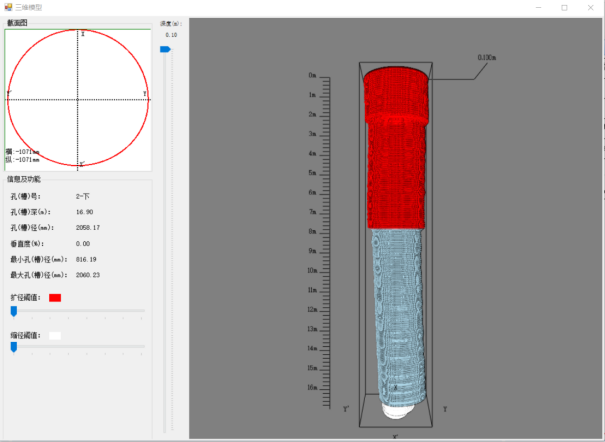Screen dimensions: 605x442
Task: Click the 孔(槽)号 value 2-下
Action: (x=84, y=196)
